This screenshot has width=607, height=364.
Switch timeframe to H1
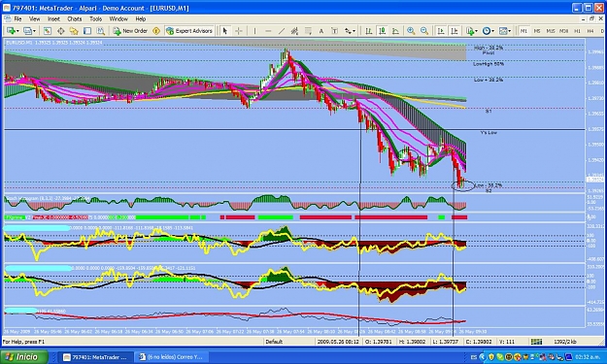[x=577, y=31]
